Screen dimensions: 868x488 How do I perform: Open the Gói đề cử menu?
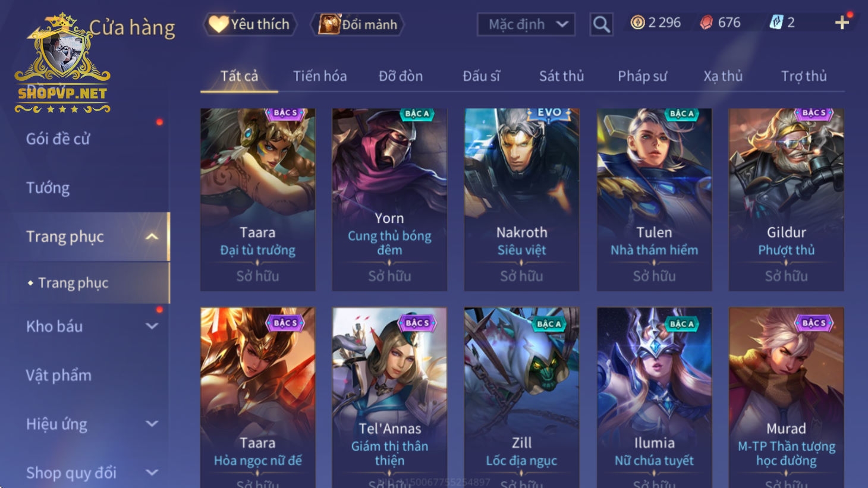[x=58, y=139]
